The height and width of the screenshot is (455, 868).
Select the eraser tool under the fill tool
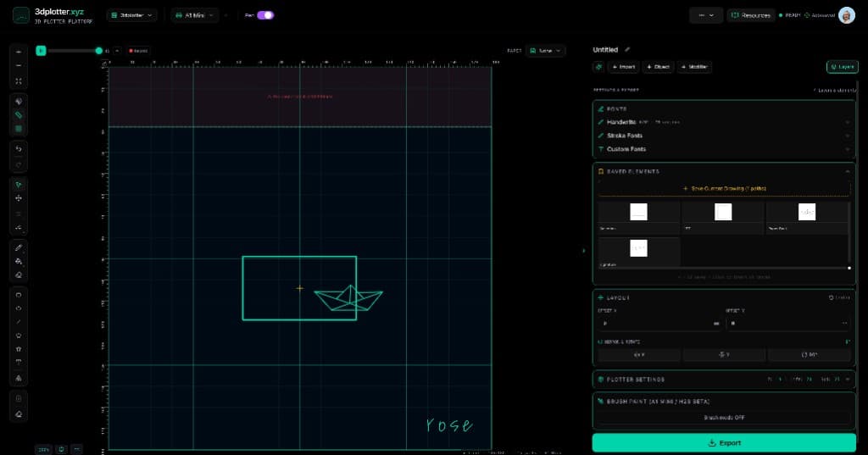pos(19,275)
